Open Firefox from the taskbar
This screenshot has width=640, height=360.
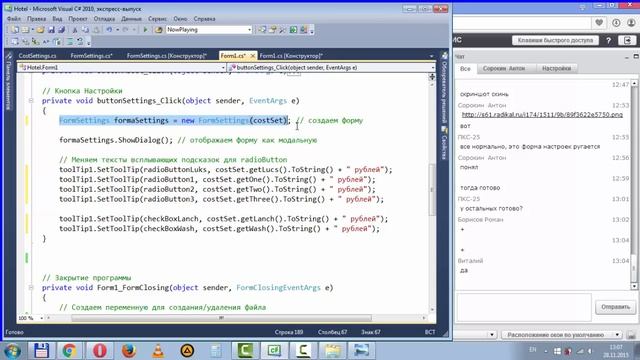129,351
